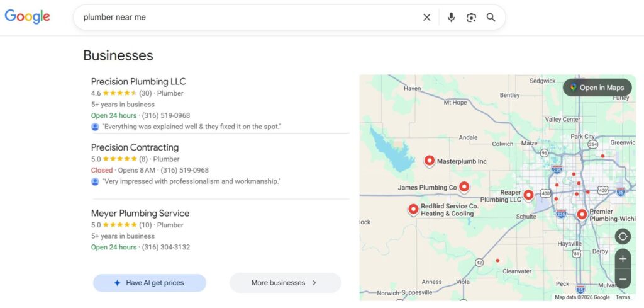Viewport: 644px width, 308px height.
Task: Open Precision Plumbing LLC listing
Action: click(x=138, y=81)
